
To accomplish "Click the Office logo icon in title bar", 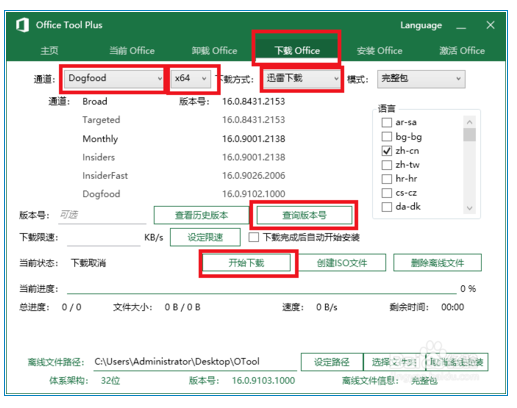I will (x=22, y=25).
